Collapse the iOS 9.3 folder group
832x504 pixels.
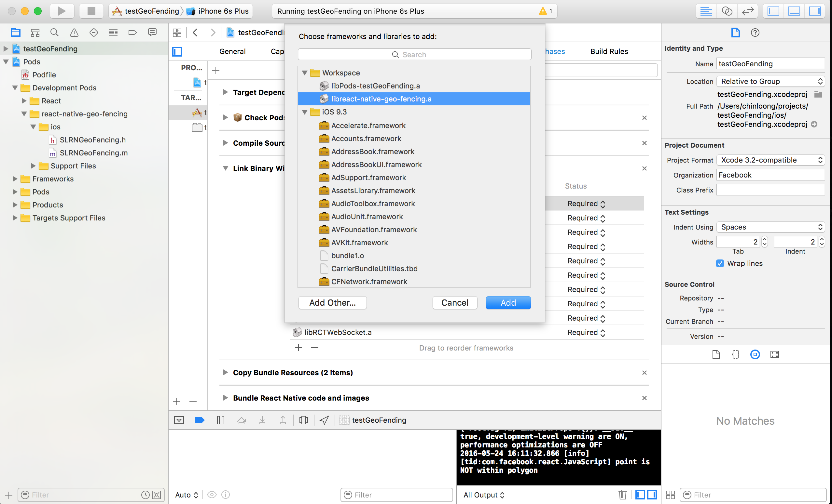(305, 112)
